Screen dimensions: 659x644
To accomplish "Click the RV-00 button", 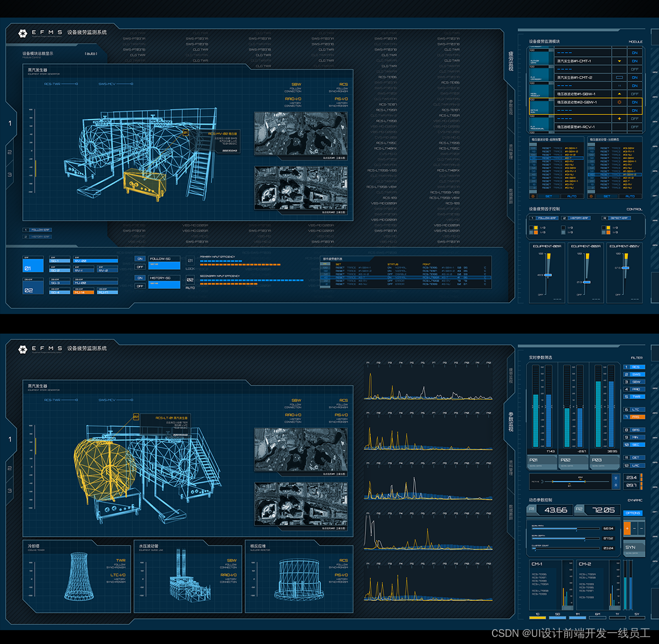I will [x=96, y=260].
